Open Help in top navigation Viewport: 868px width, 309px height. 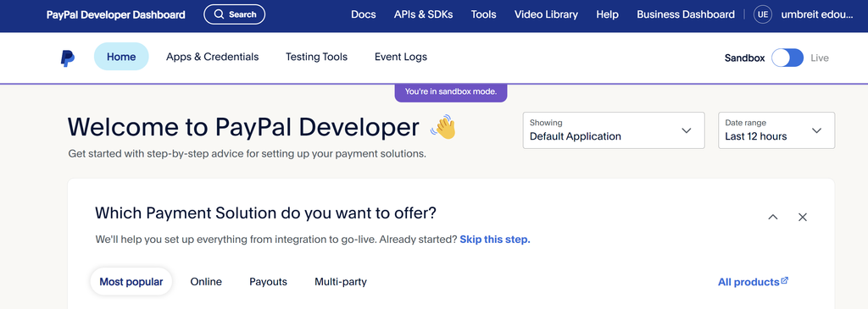pyautogui.click(x=607, y=15)
